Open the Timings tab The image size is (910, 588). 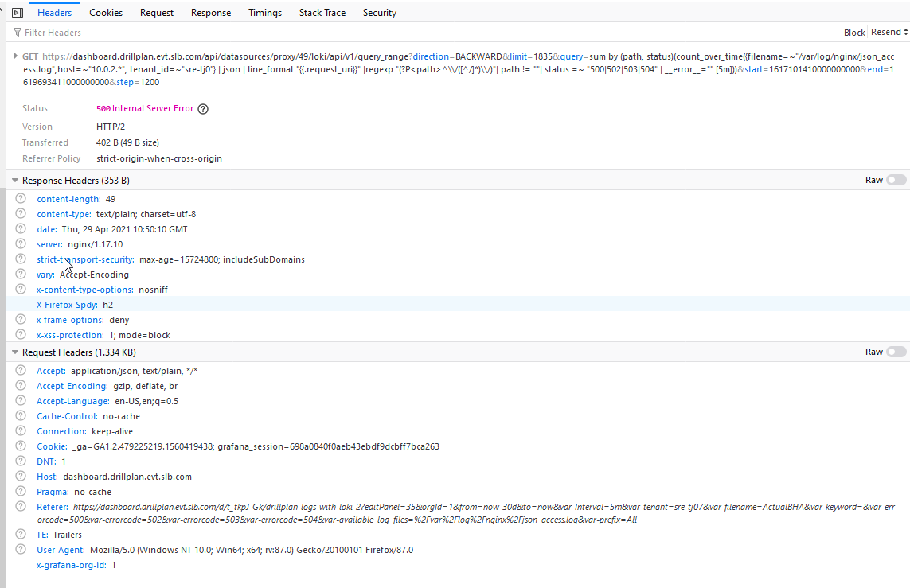pyautogui.click(x=264, y=12)
